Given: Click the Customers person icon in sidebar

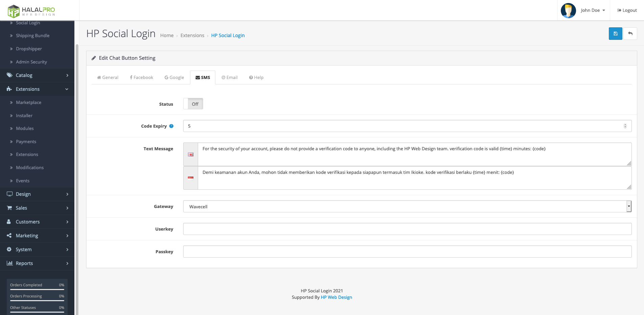Looking at the screenshot, I should click(x=9, y=222).
